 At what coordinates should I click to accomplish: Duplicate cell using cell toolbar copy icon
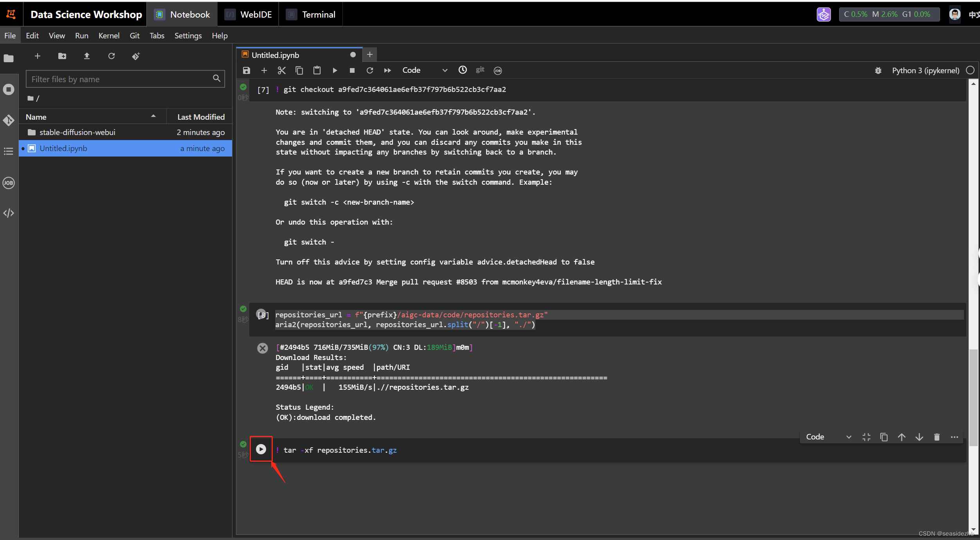884,437
